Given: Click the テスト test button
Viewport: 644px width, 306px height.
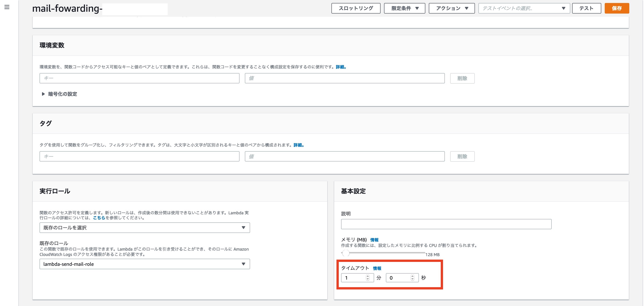Looking at the screenshot, I should [586, 8].
